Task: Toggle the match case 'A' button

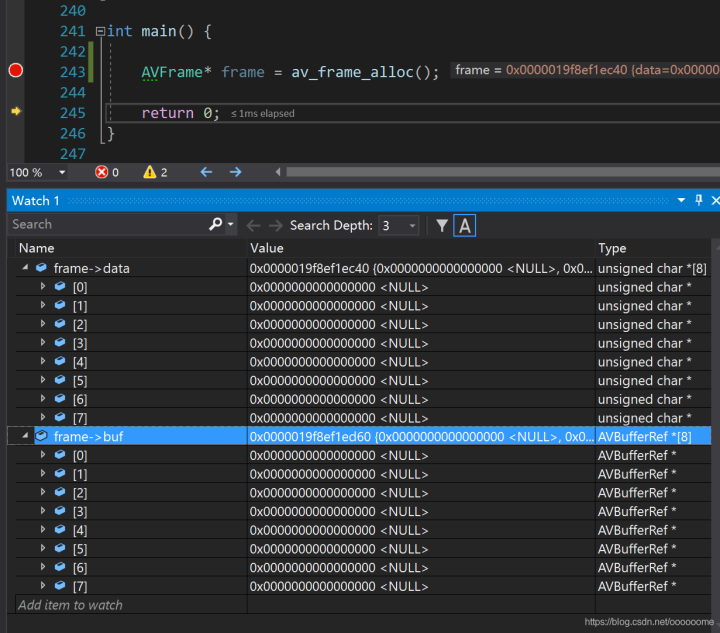Action: tap(464, 225)
